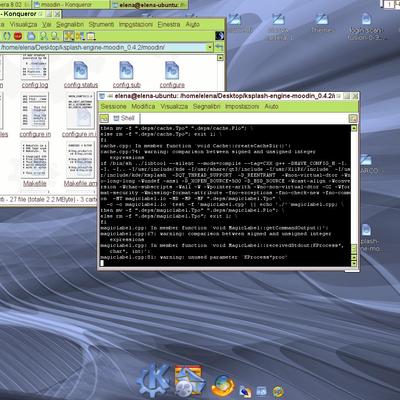Screen dimensions: 400x400
Task: Click Konsole scrollbar up arrow
Action: [x=354, y=128]
